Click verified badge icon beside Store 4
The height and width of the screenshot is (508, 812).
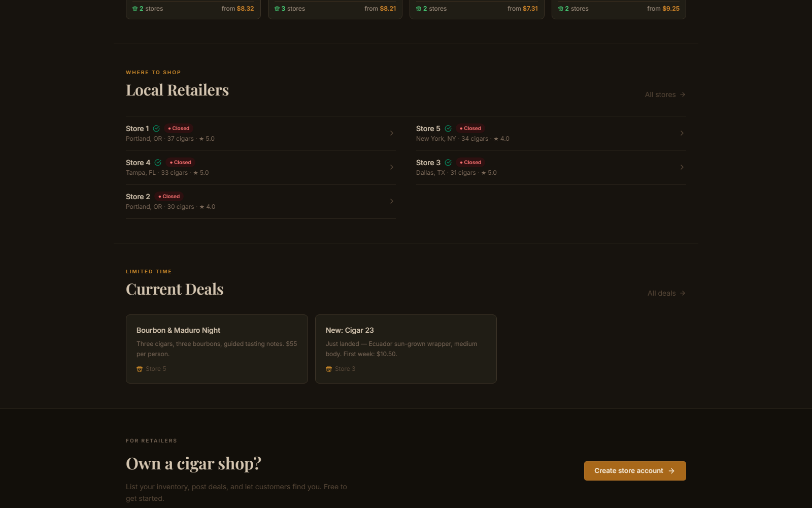[158, 163]
